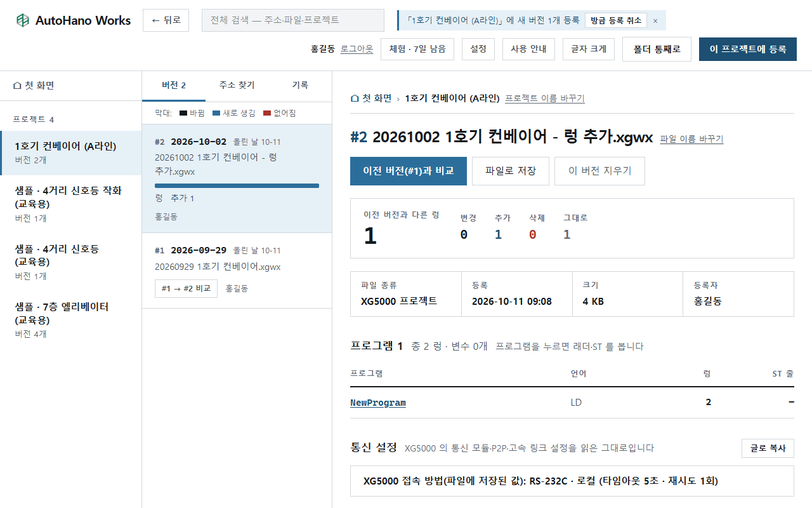Switch to the 기록 tab
812x508 pixels.
(x=300, y=86)
